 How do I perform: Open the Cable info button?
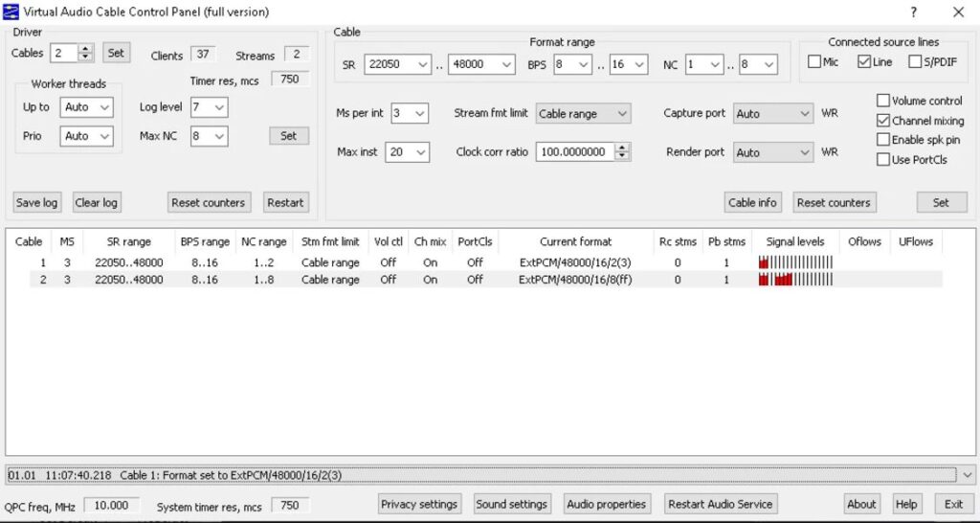coord(752,202)
